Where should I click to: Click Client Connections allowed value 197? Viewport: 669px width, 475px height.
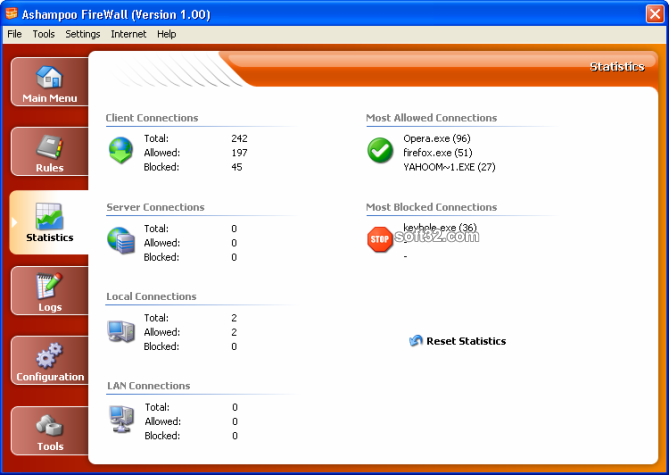(239, 153)
